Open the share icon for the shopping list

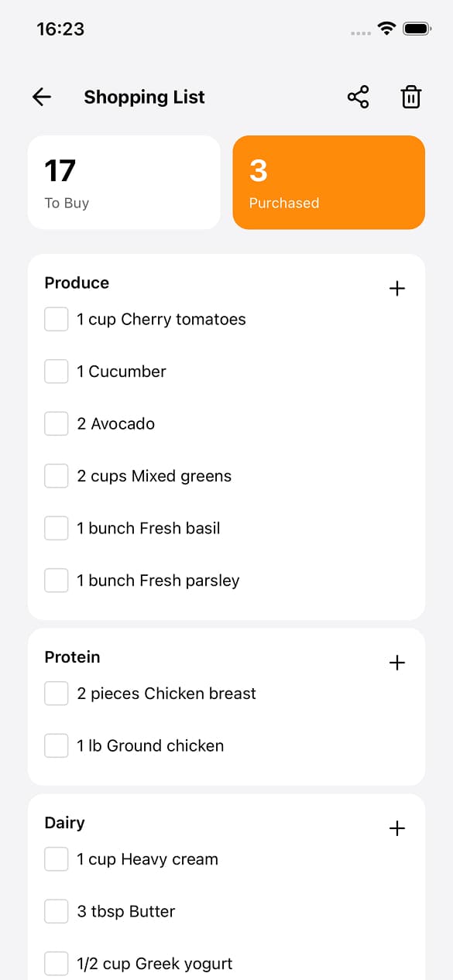tap(358, 97)
